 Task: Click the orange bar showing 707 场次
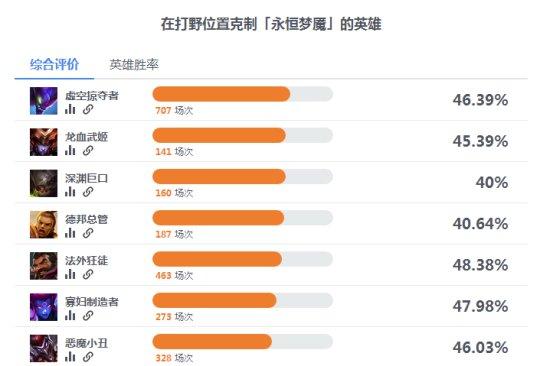(x=221, y=94)
